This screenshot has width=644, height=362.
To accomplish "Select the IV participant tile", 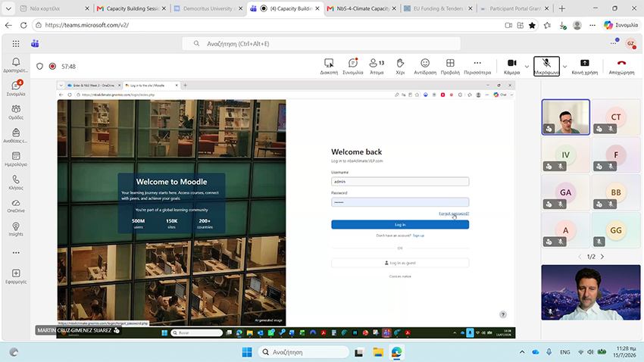I will click(565, 154).
